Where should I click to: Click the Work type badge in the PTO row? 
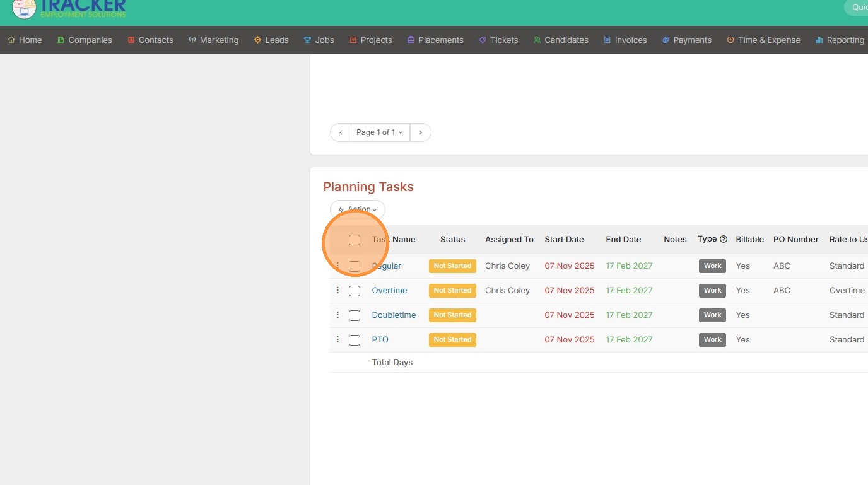[712, 339]
